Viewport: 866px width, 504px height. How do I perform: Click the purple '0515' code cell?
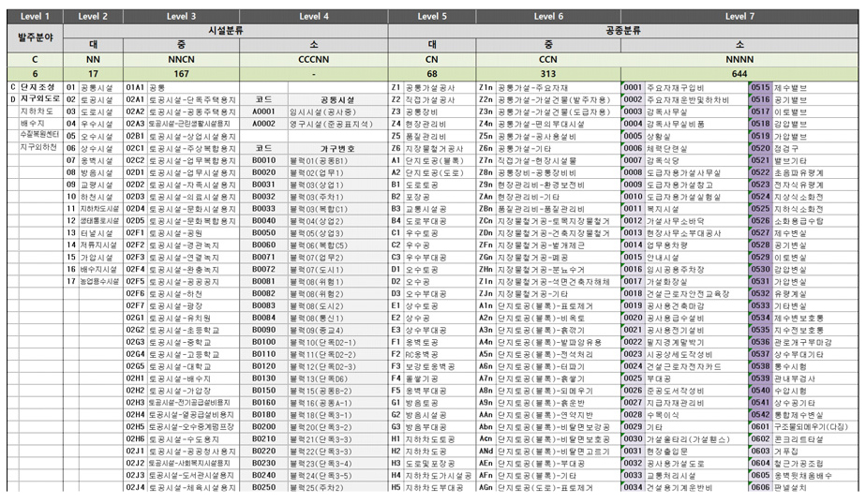(x=760, y=87)
